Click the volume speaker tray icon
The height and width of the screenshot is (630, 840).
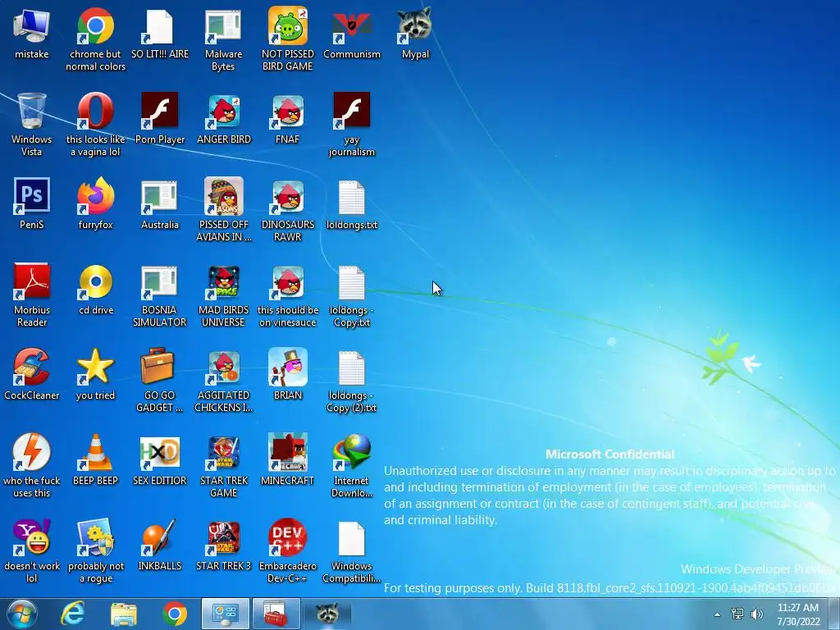click(756, 614)
